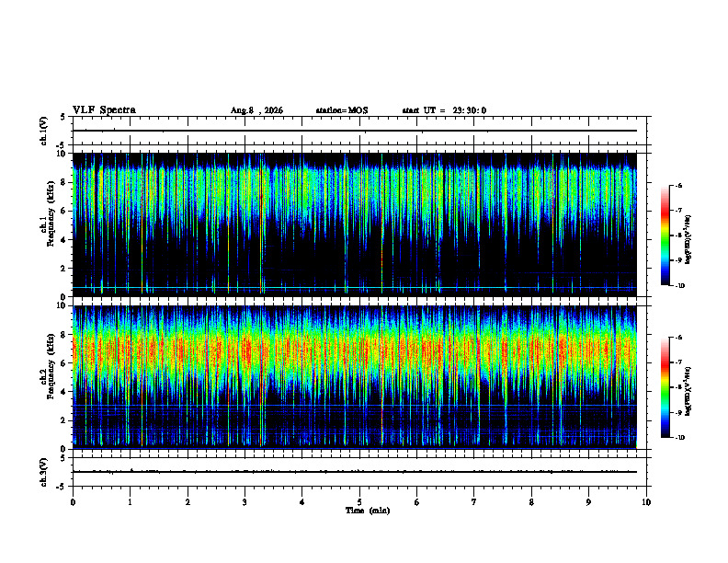Click inside the ch.2 spectrogram panel
Viewport: 728px width, 563px height.
[355, 377]
